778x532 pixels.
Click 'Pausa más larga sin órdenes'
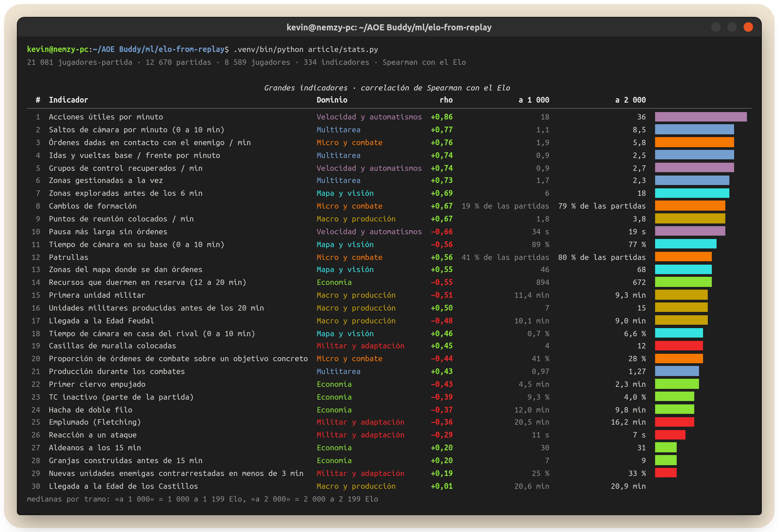(x=108, y=232)
